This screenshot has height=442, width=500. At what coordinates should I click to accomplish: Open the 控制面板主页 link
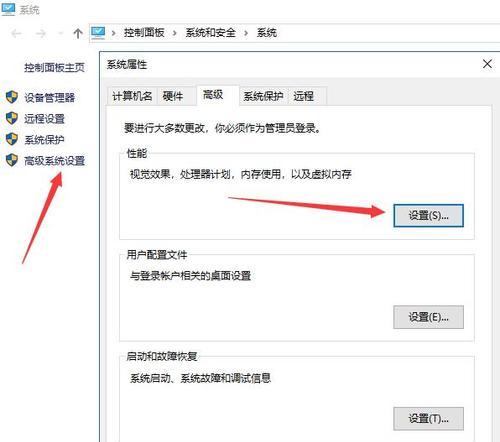point(54,68)
